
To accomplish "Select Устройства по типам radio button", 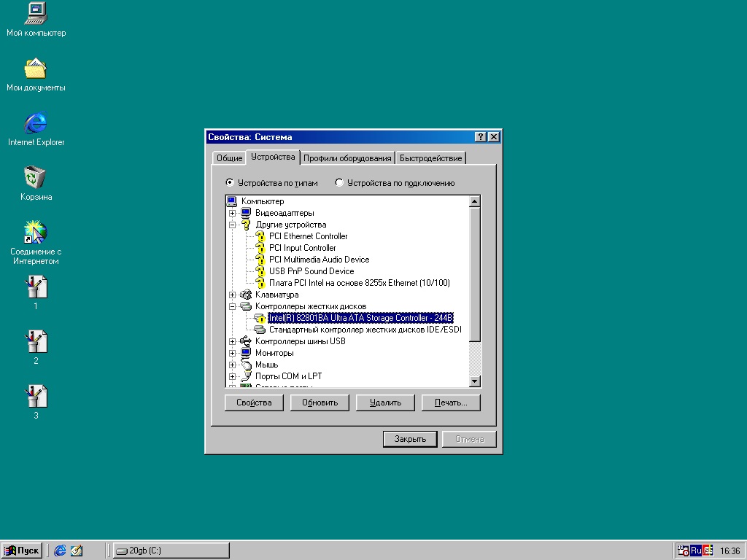I will click(230, 182).
